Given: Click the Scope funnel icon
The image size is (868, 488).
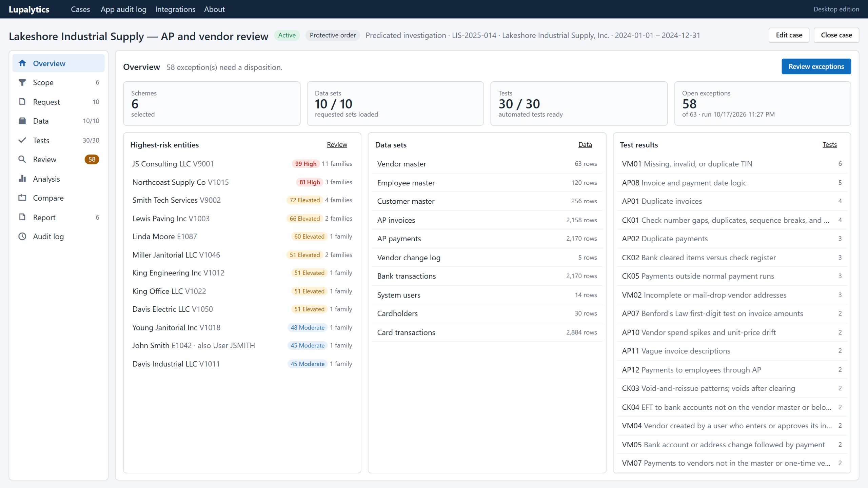Looking at the screenshot, I should (x=22, y=82).
